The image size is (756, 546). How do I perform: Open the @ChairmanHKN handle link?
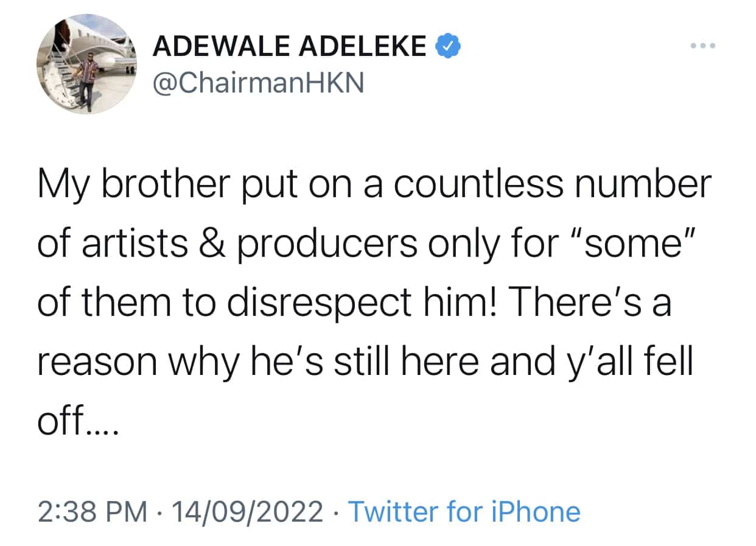point(258,83)
